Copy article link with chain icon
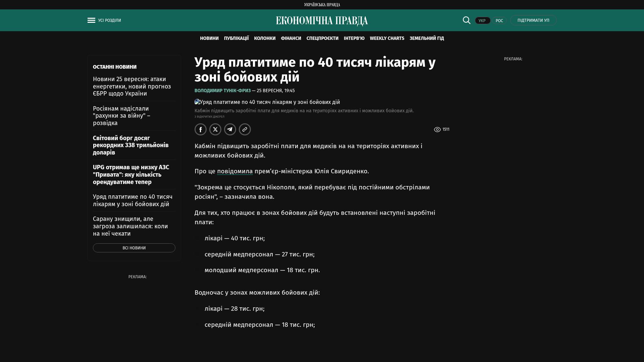This screenshot has height=362, width=644. 245,129
